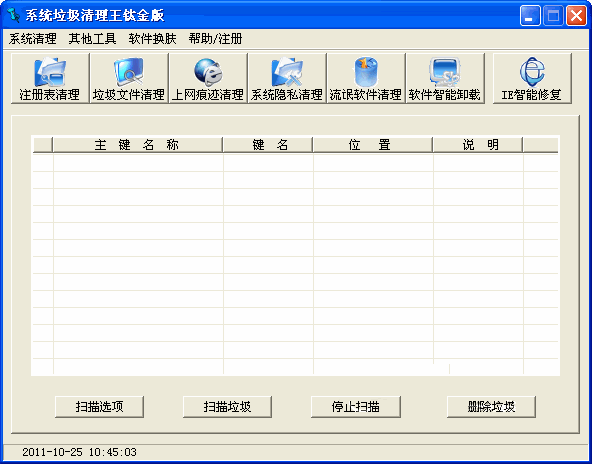
Task: Open the 注册表清理 registry cleaner tool
Action: coord(50,78)
